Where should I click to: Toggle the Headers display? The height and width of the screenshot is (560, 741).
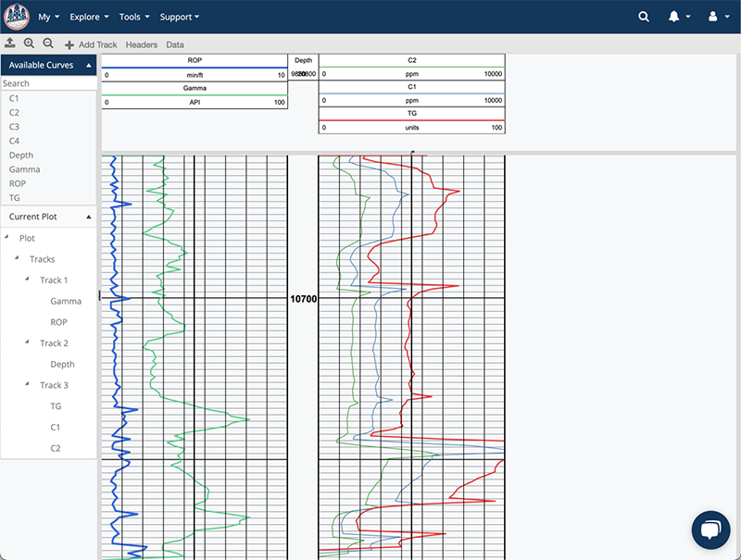pos(142,44)
